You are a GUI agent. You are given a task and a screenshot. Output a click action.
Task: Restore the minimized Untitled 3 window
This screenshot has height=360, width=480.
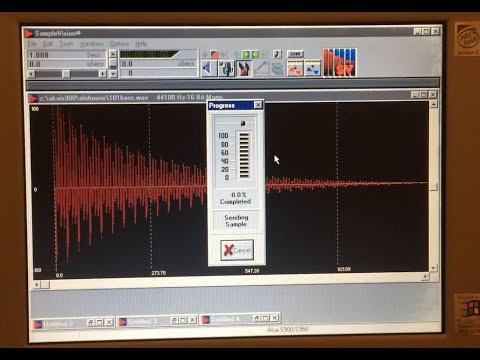click(x=183, y=320)
